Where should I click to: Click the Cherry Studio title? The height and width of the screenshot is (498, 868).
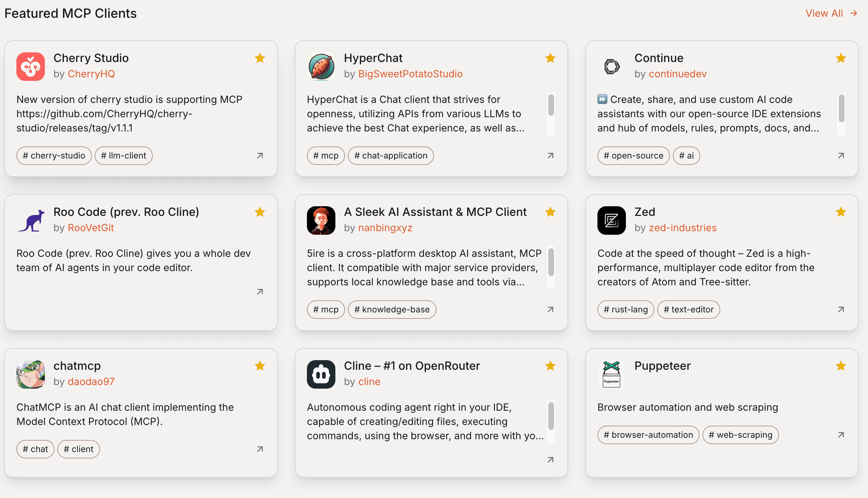[91, 58]
